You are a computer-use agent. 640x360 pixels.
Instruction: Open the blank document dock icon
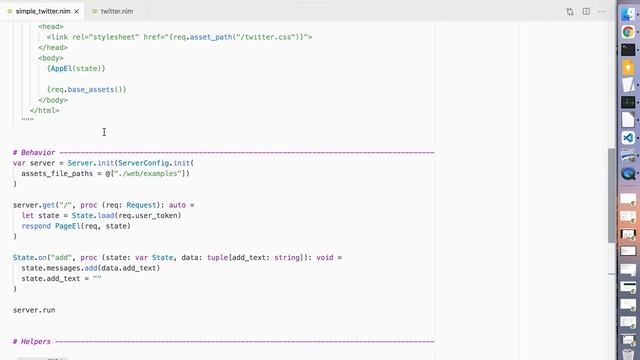(x=628, y=120)
